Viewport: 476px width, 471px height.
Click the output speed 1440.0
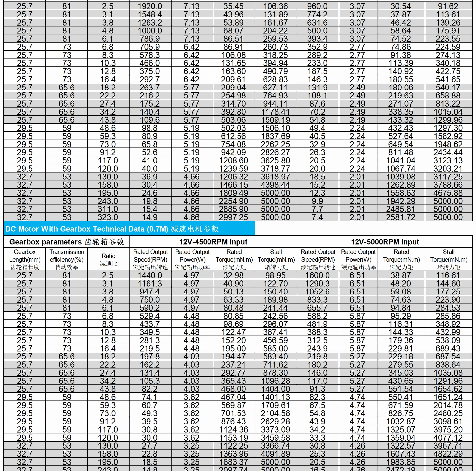tap(150, 275)
